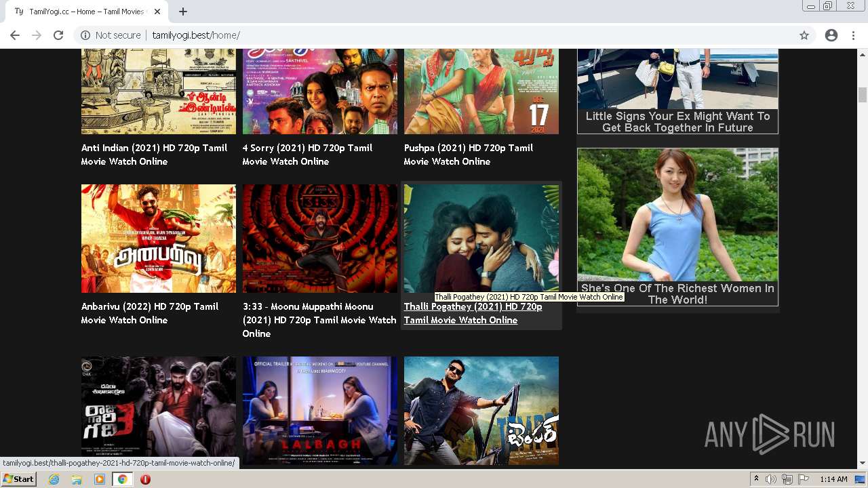Open the Action Center flag icon
The image size is (868, 488).
point(804,479)
